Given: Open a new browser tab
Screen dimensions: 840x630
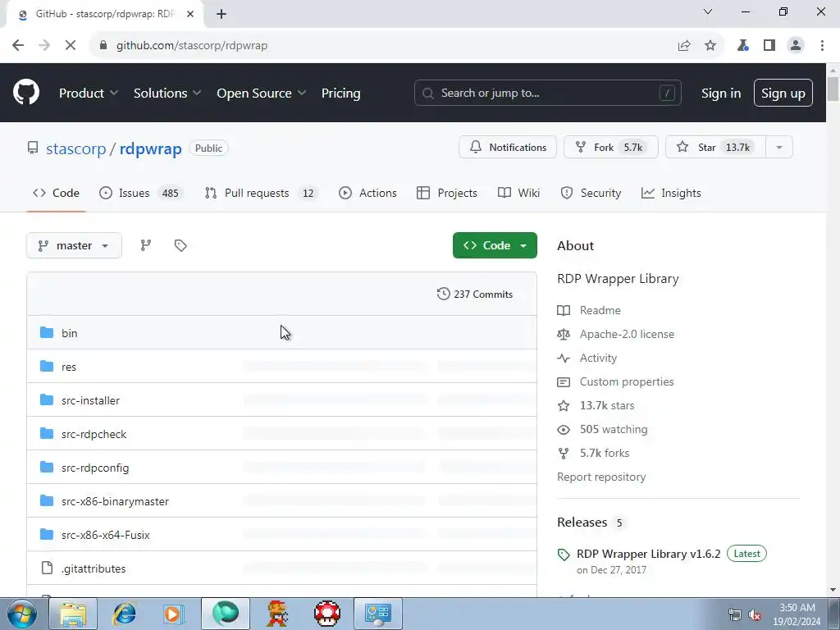Looking at the screenshot, I should coord(221,14).
